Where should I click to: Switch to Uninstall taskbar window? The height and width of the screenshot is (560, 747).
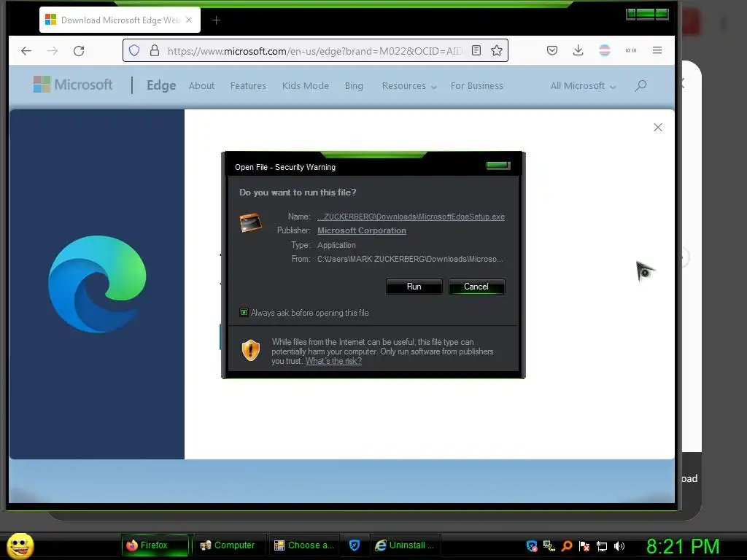tap(406, 545)
